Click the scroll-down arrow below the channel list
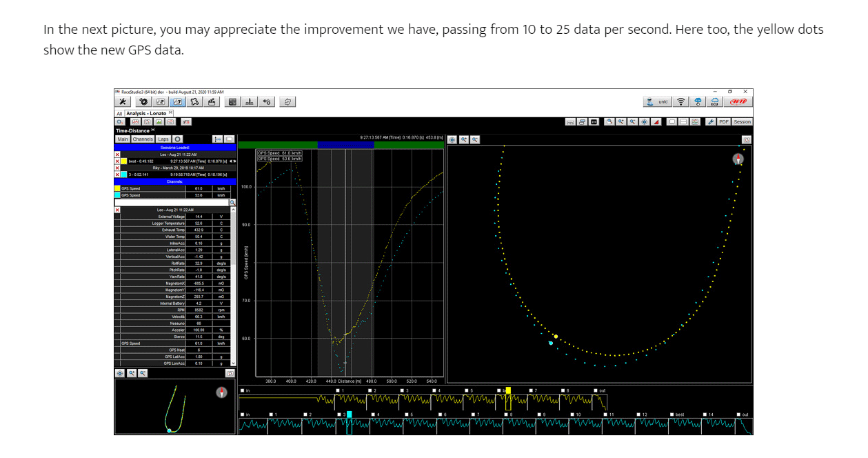The height and width of the screenshot is (458, 868). (233, 363)
